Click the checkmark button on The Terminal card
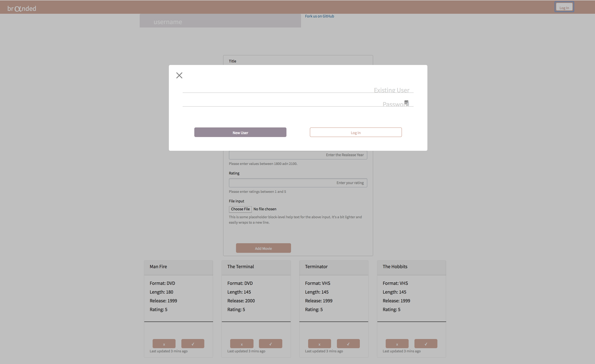Viewport: 595px width, 364px height. click(x=270, y=344)
